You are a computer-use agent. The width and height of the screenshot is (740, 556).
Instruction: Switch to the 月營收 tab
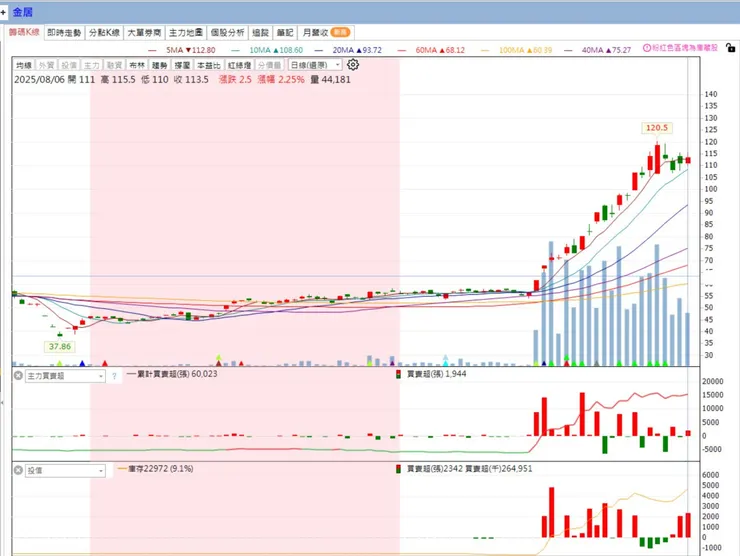[326, 33]
